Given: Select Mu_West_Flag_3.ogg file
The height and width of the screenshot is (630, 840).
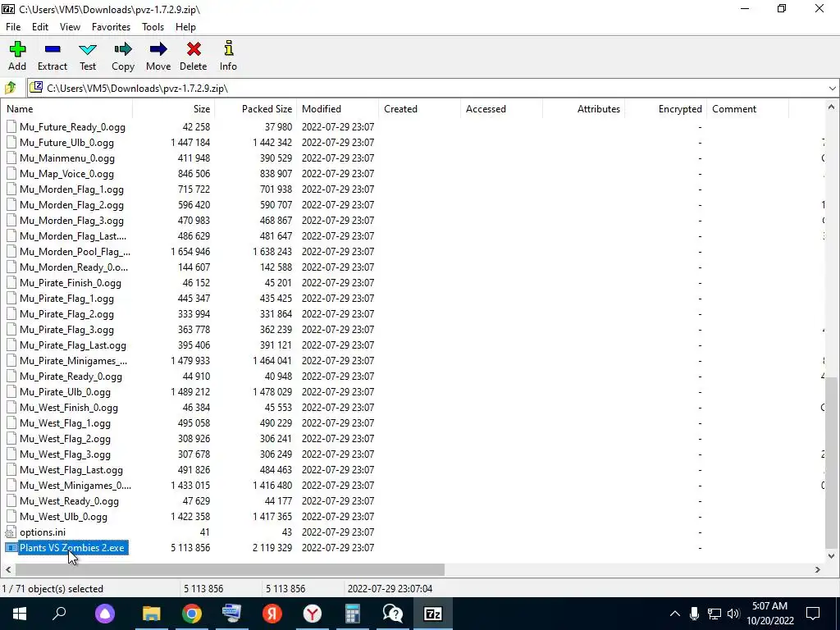Looking at the screenshot, I should pyautogui.click(x=65, y=454).
